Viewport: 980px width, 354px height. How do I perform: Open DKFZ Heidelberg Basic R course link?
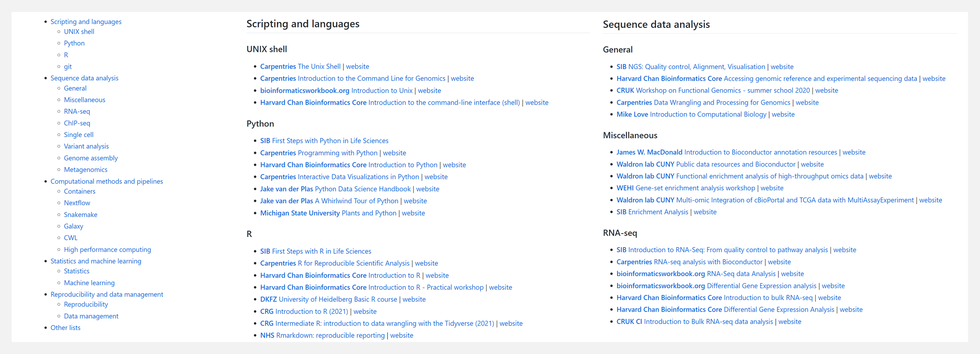[329, 299]
